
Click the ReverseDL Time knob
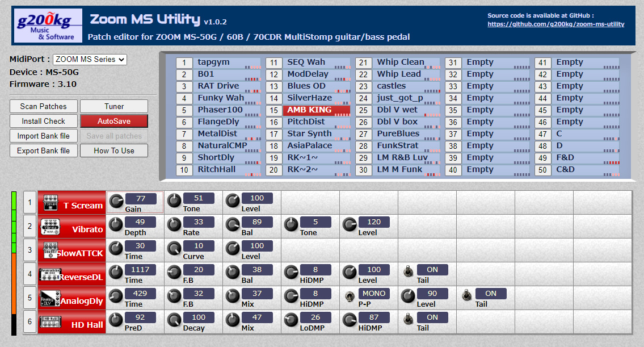point(116,272)
